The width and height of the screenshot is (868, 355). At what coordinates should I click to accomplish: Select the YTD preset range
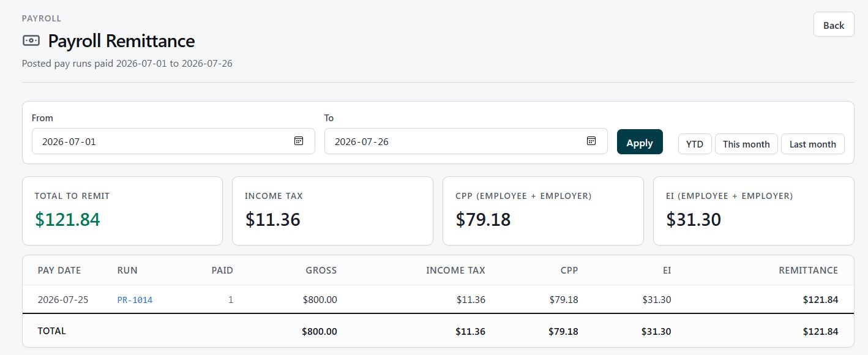pyautogui.click(x=695, y=144)
